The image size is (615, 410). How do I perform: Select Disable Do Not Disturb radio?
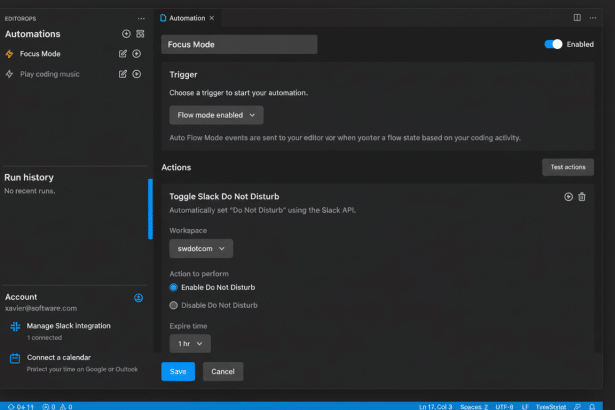click(x=173, y=305)
